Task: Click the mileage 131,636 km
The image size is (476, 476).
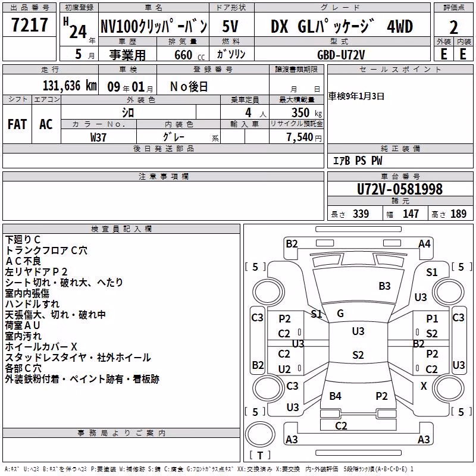Action: tap(70, 86)
